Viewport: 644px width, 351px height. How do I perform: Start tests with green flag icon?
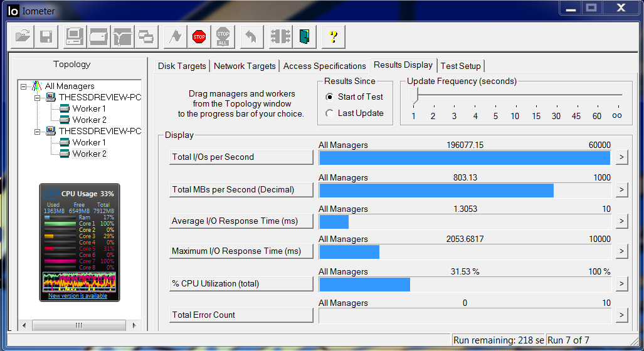[176, 37]
